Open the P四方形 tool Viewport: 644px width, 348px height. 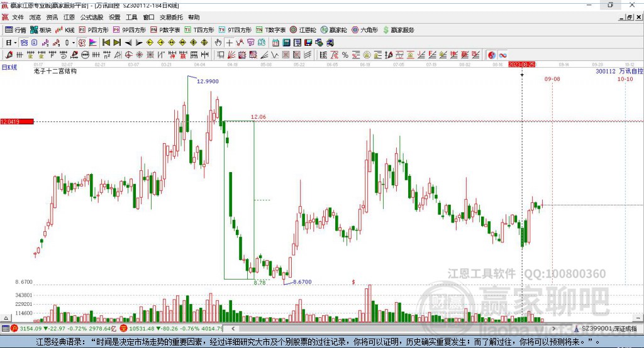tap(94, 30)
